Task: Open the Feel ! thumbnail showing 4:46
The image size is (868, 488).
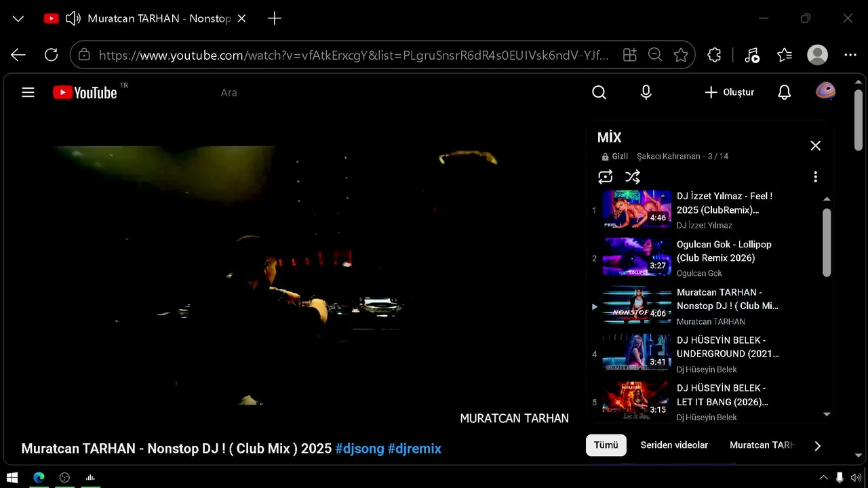Action: point(637,209)
